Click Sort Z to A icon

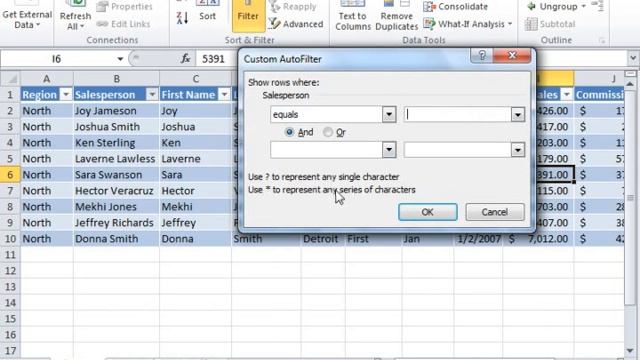coord(182,18)
